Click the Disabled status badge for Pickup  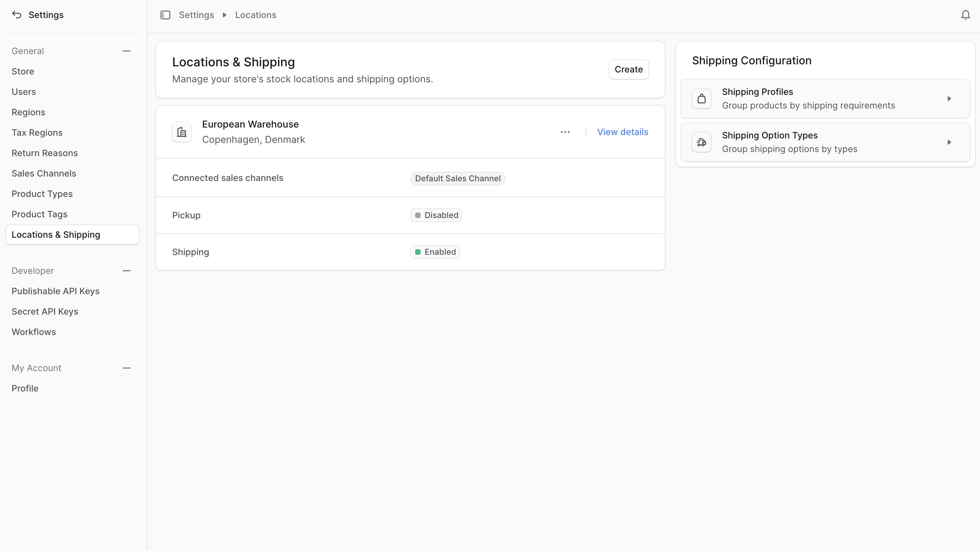pos(436,215)
